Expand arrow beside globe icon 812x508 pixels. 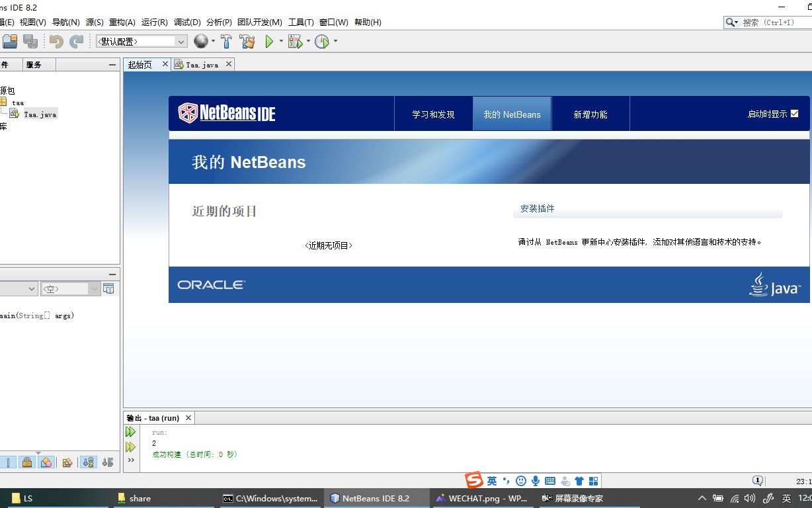[213, 41]
